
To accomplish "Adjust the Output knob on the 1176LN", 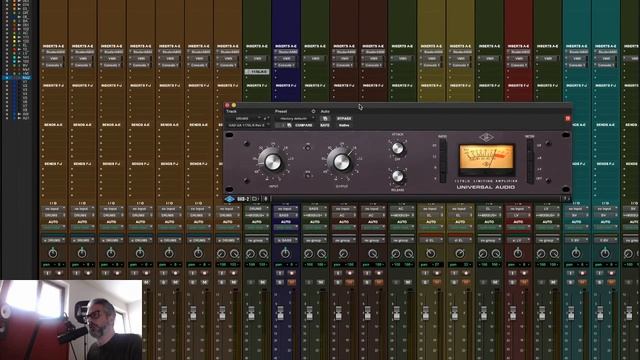I will coord(342,162).
